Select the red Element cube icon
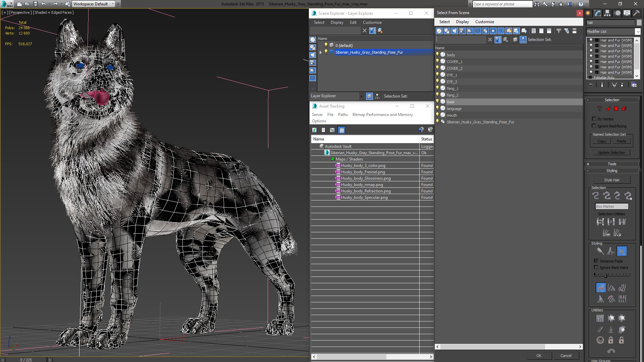Viewport: 644px width, 362px height. [x=624, y=109]
